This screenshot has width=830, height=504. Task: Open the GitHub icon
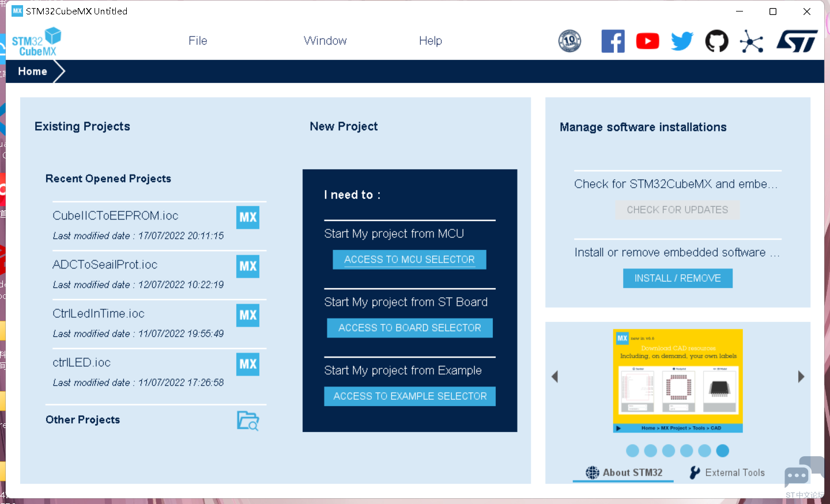pyautogui.click(x=717, y=41)
